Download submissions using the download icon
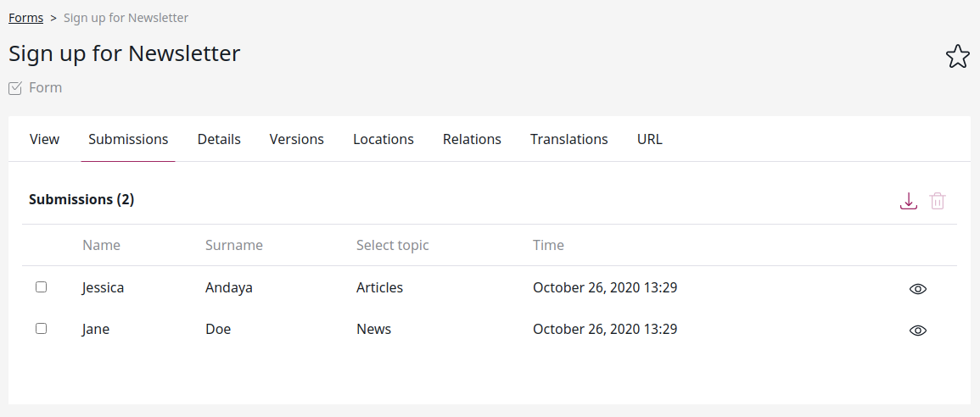The image size is (980, 417). [x=908, y=201]
